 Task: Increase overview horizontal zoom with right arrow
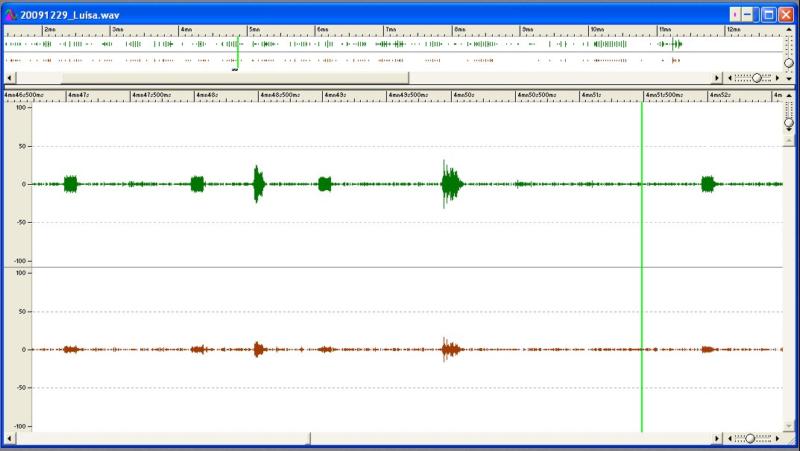(x=778, y=78)
